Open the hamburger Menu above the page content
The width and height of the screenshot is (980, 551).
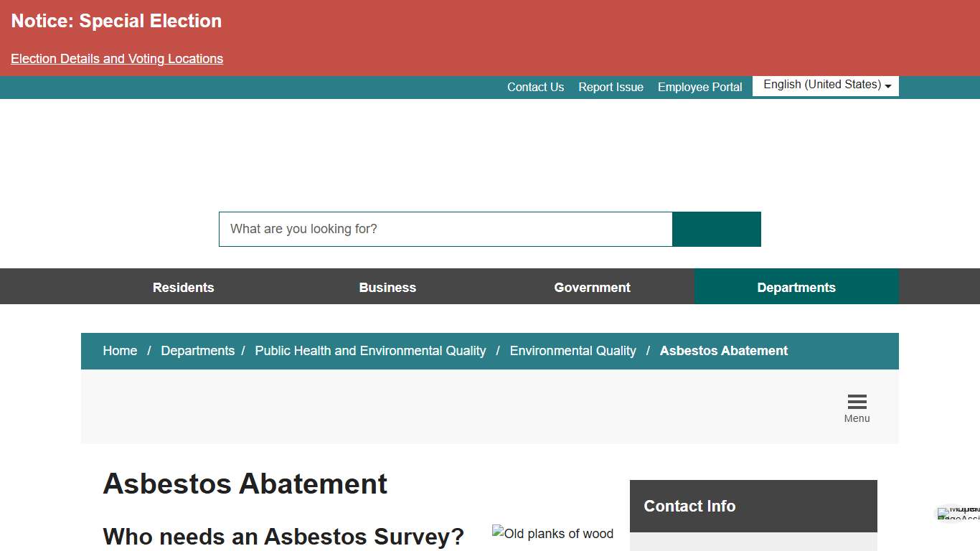pos(857,405)
